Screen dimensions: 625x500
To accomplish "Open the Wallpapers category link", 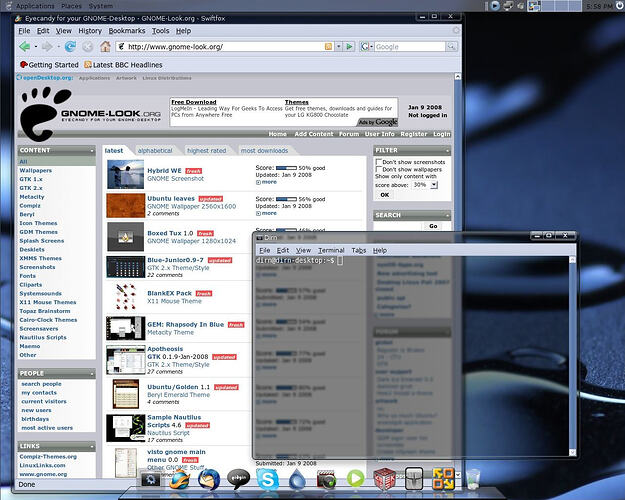I will (x=35, y=171).
